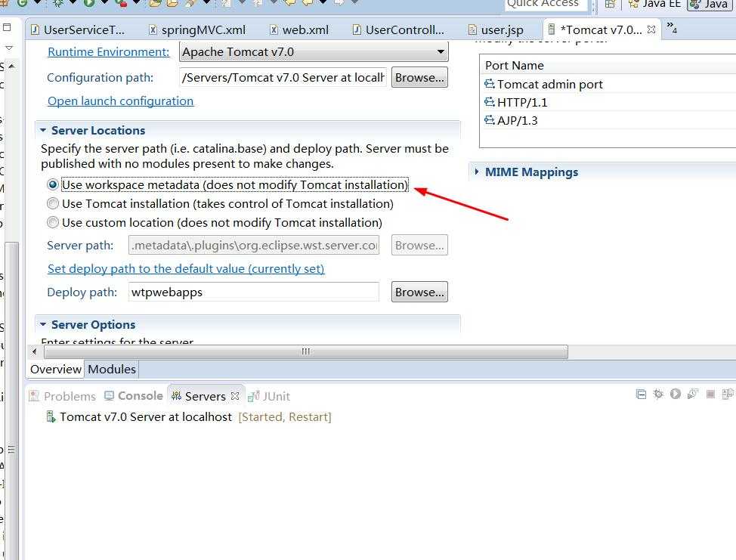
Task: Switch to the Modules tab
Action: click(112, 370)
